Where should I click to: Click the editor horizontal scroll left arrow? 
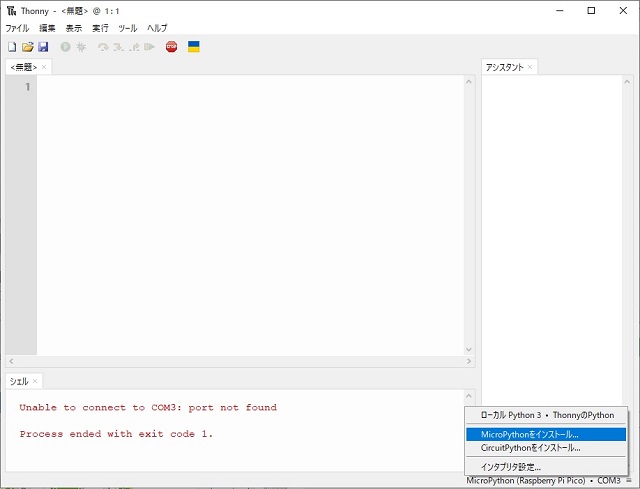coord(11,361)
